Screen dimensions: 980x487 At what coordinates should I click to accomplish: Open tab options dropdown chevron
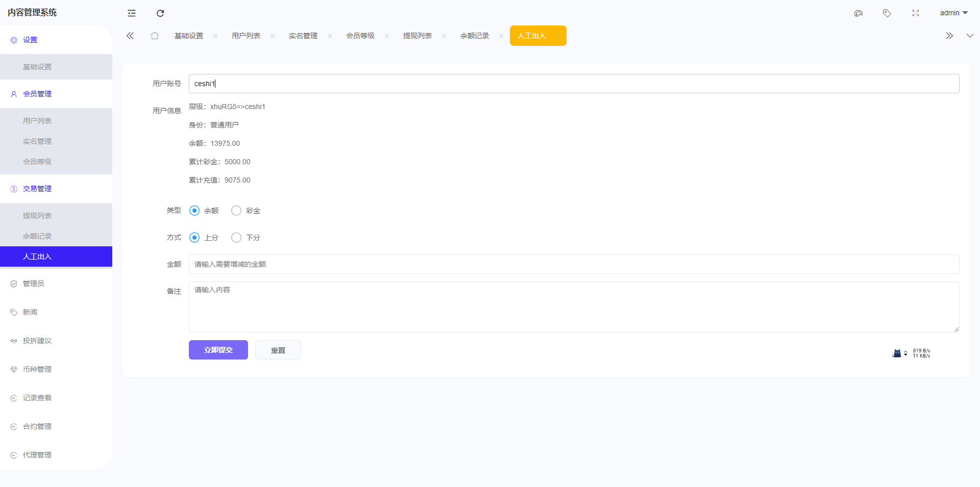(970, 36)
